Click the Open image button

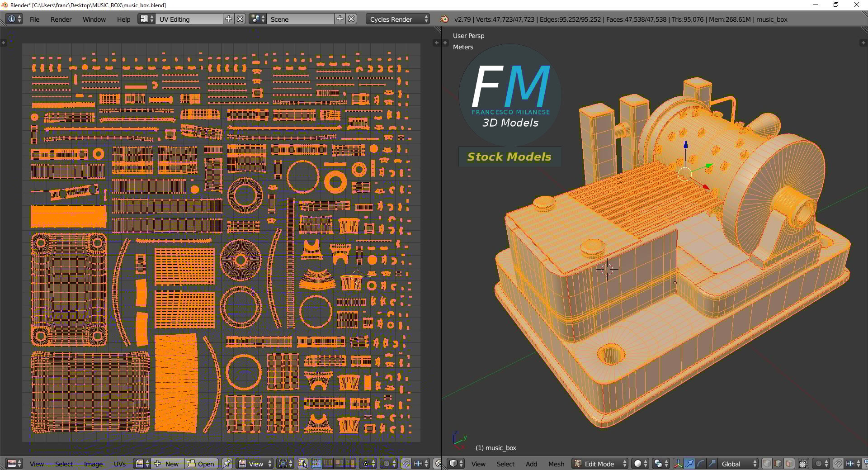click(202, 464)
